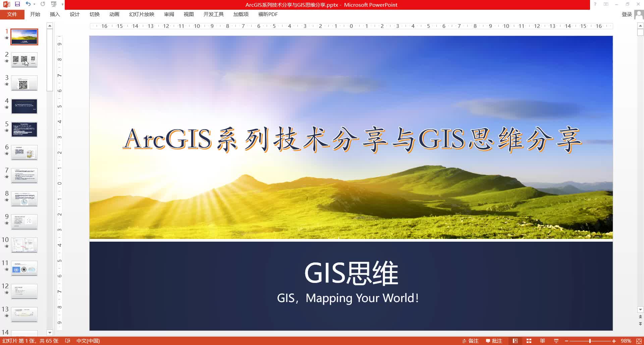The height and width of the screenshot is (345, 644).
Task: Click thumbnail pane scroll down arrow
Action: pyautogui.click(x=50, y=333)
